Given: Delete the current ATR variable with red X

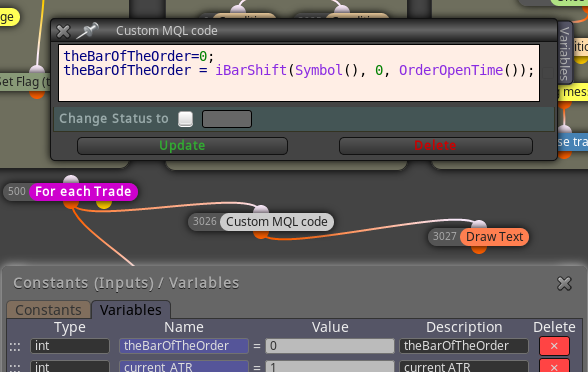Looking at the screenshot, I should pyautogui.click(x=554, y=366).
